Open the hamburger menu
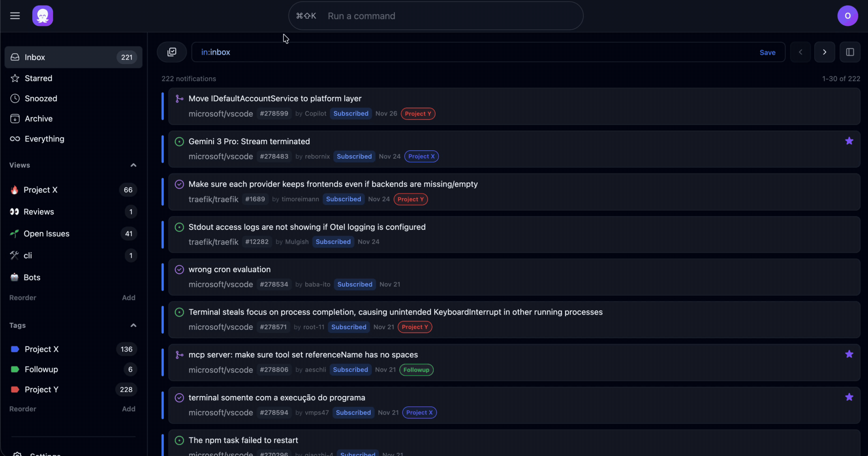The image size is (868, 456). pos(15,16)
